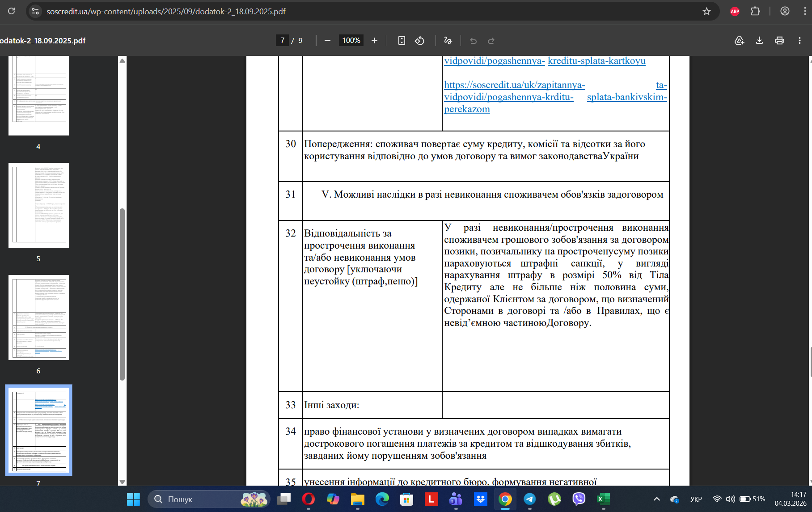Image resolution: width=812 pixels, height=512 pixels.
Task: Zoom out the PDF with the minus button
Action: 327,41
